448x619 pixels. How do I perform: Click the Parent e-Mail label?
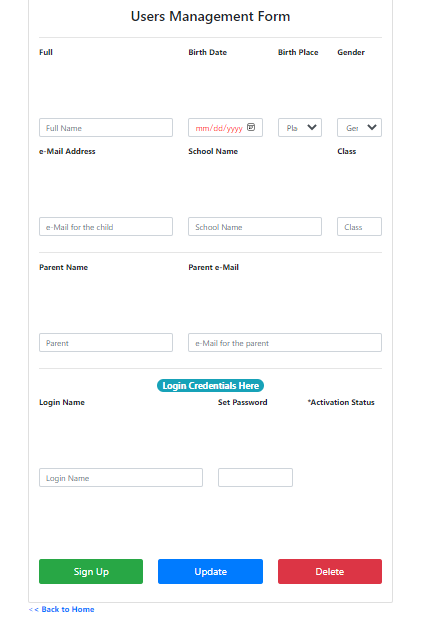[214, 267]
